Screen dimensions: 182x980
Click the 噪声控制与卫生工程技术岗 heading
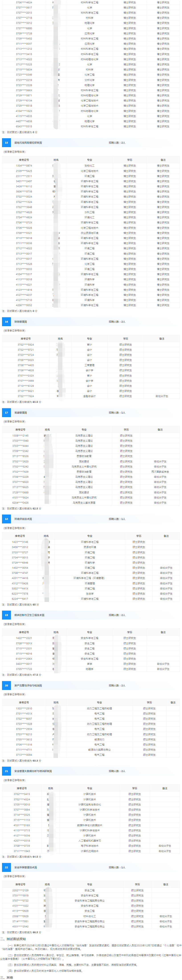[x=29, y=615]
